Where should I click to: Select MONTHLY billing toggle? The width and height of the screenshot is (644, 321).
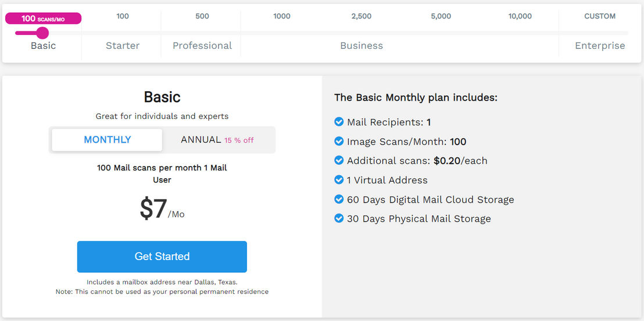[107, 140]
